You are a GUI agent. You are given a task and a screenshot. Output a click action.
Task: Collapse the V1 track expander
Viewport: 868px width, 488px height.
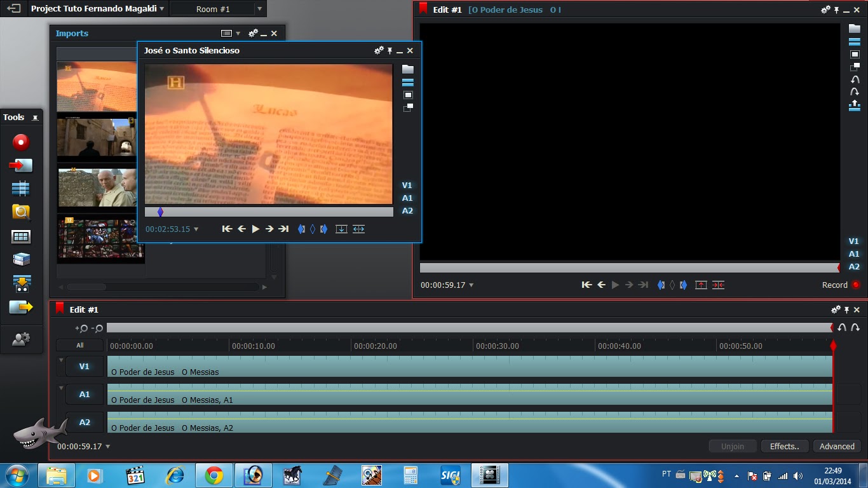click(x=62, y=360)
